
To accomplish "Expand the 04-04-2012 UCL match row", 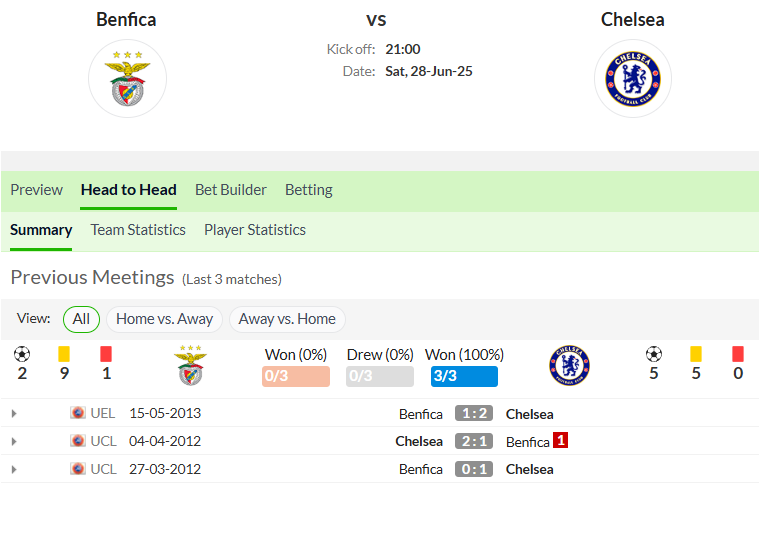I will tap(14, 441).
